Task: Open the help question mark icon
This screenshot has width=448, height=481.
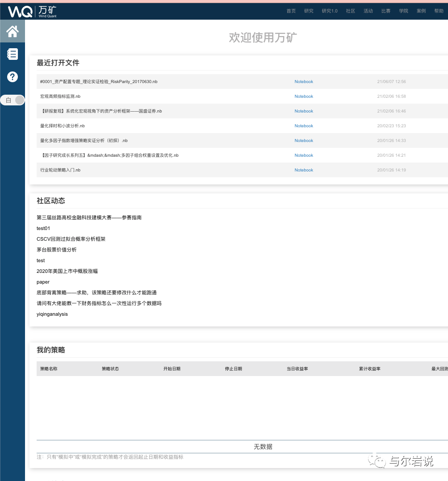Action: tap(12, 77)
